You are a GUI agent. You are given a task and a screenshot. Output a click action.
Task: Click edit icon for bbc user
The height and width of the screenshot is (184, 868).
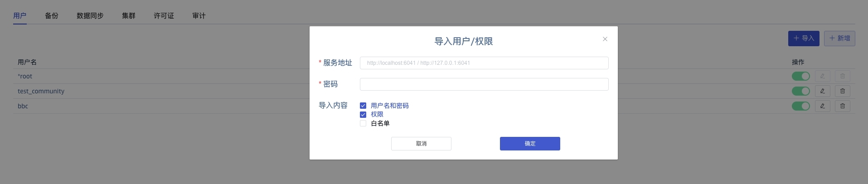tap(822, 106)
